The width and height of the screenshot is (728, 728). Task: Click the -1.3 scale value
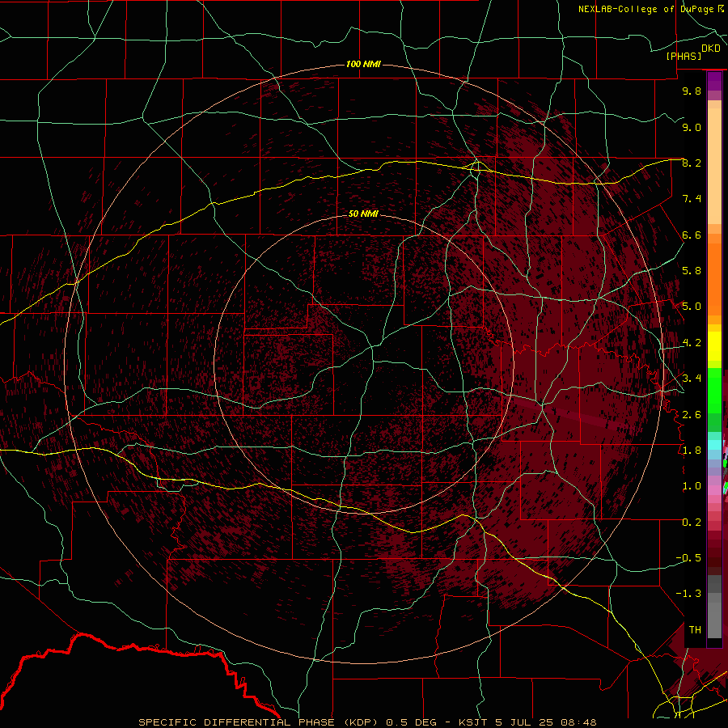[688, 594]
